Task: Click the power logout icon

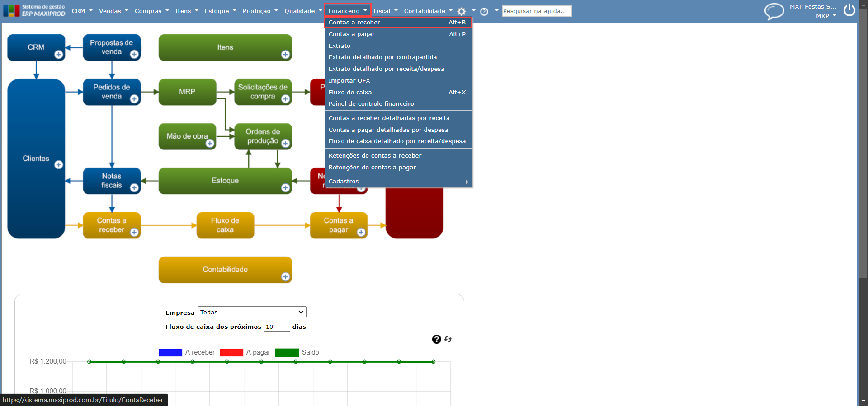Action: click(x=849, y=10)
